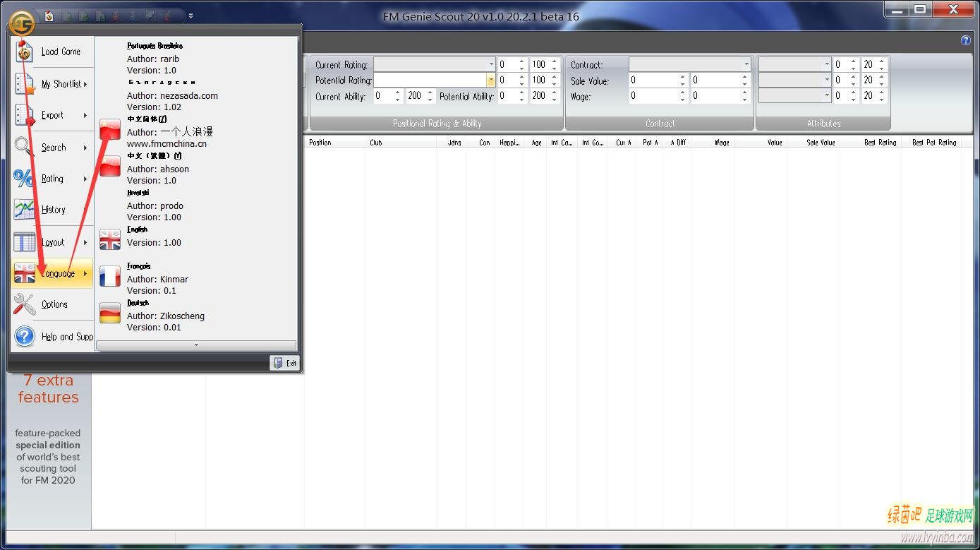Click the Load Game icon in quick access toolbar
Screen dimensions: 980x550
pos(49,16)
